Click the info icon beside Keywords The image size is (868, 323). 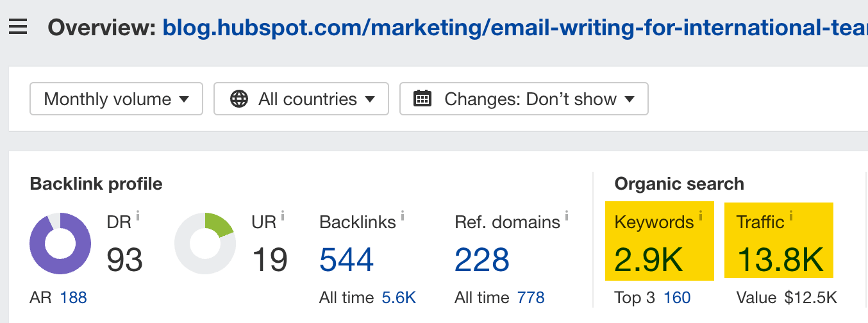(x=701, y=215)
